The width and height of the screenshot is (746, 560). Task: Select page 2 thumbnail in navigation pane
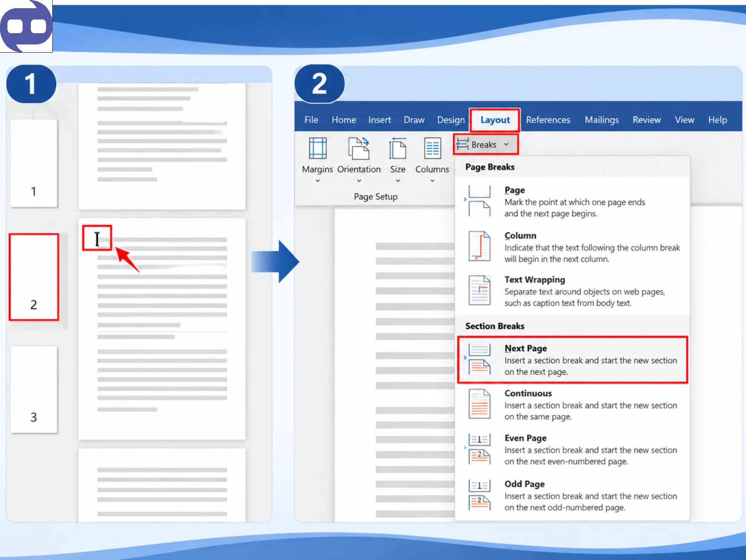[34, 277]
